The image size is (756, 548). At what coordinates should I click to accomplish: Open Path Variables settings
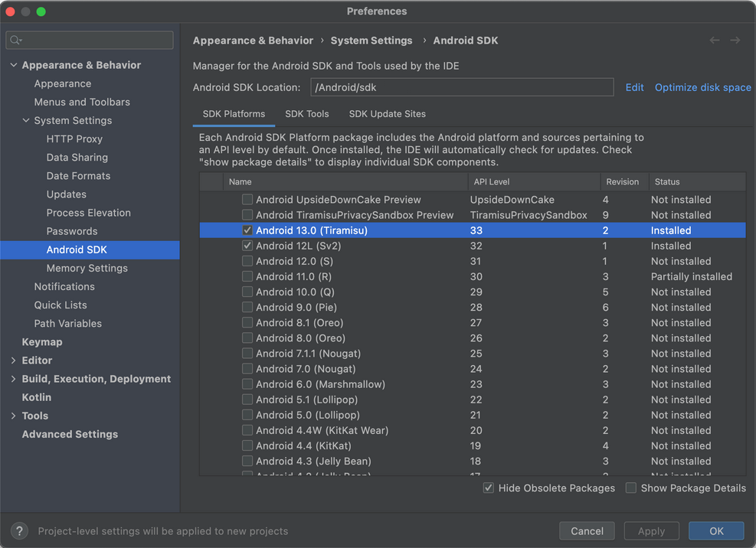pyautogui.click(x=67, y=324)
